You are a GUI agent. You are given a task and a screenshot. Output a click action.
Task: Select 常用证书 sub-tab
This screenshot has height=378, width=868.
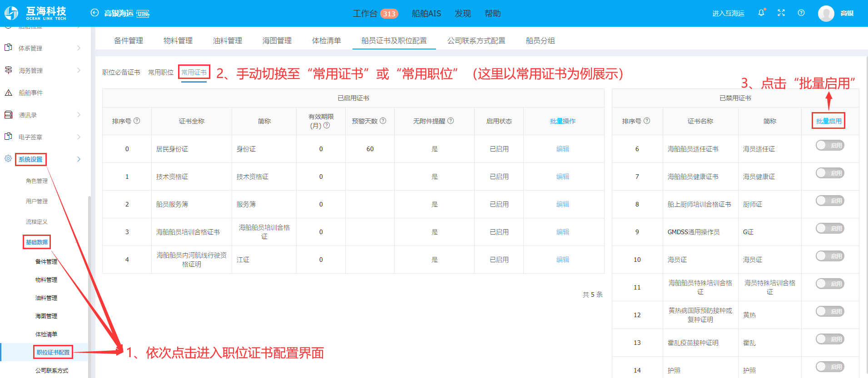(194, 72)
